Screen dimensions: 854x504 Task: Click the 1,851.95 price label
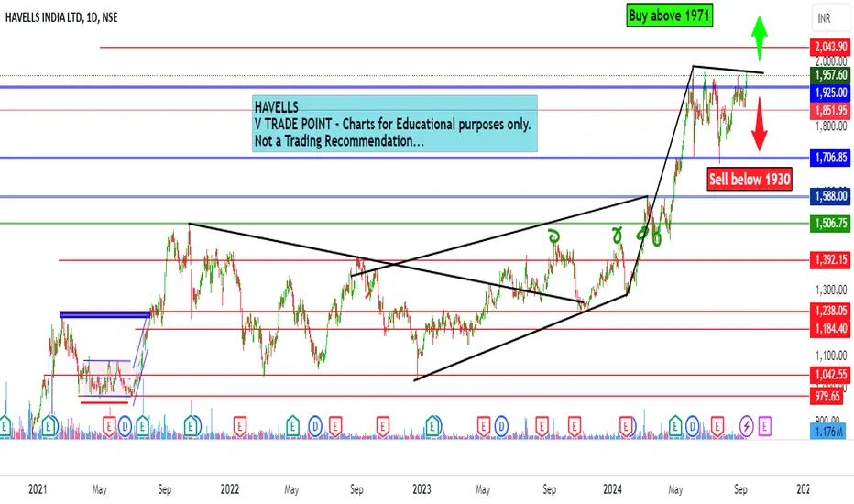click(830, 111)
